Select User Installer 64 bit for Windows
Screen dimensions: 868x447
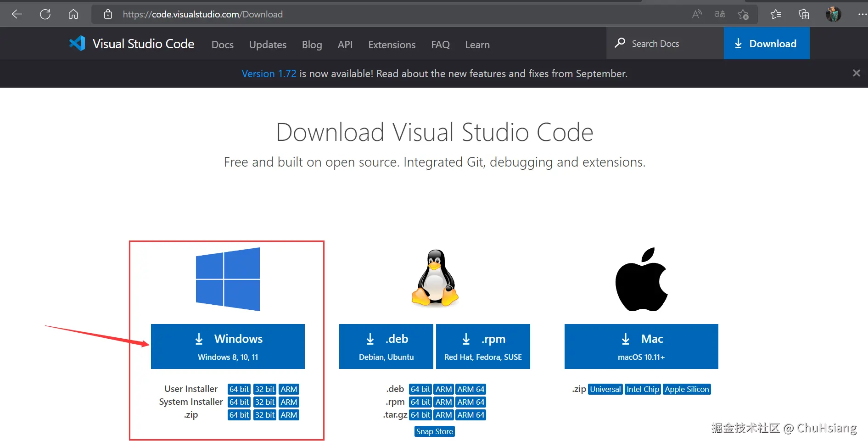point(239,389)
